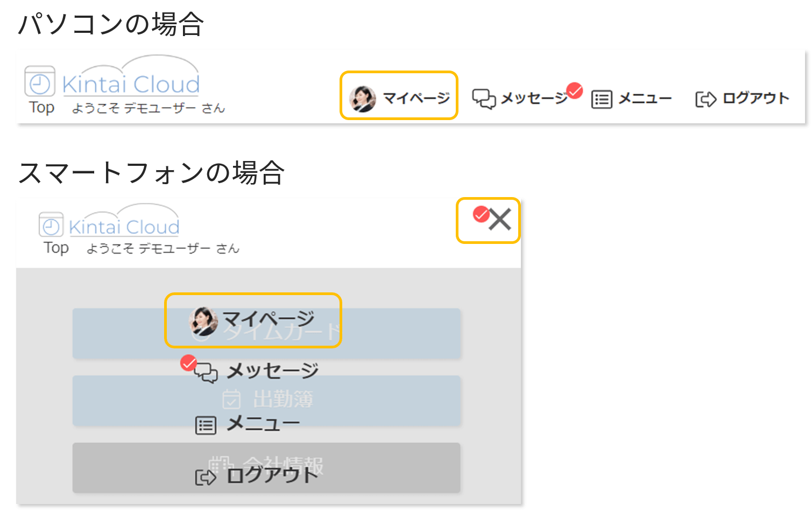Click the Kintai Cloud logo in the desktop header
This screenshot has height=511, width=812.
pyautogui.click(x=131, y=77)
